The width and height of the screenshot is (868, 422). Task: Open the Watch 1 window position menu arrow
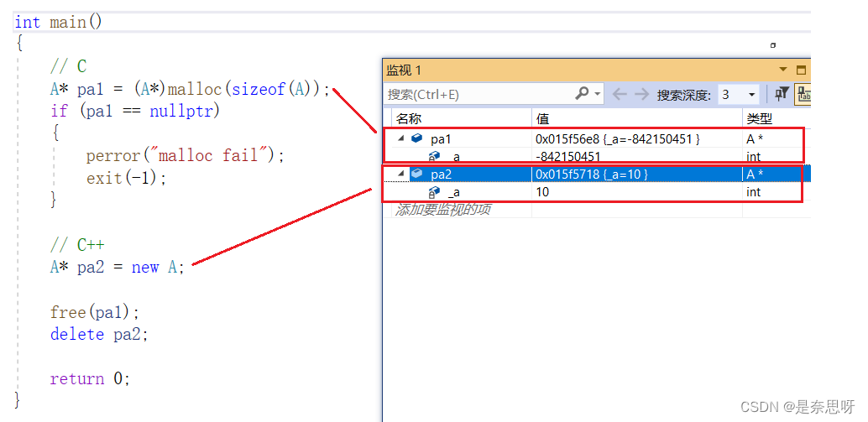783,70
